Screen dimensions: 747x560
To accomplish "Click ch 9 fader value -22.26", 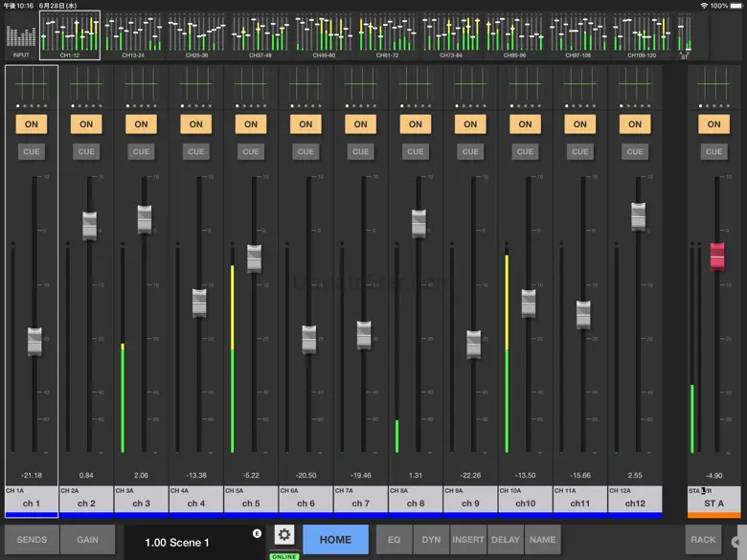I will point(470,475).
